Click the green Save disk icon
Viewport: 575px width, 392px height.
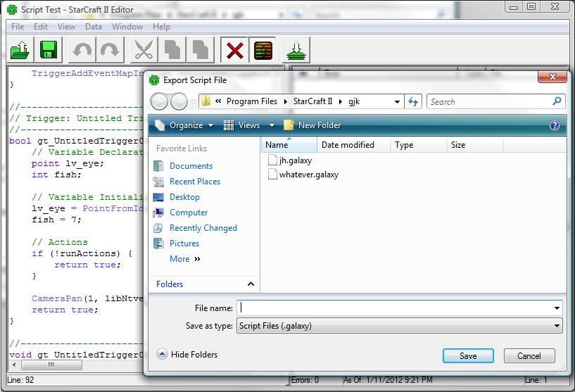tap(49, 50)
